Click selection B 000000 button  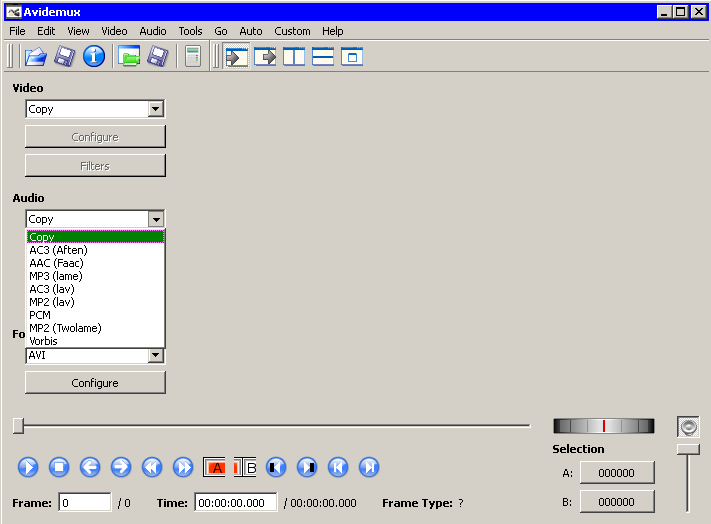(617, 502)
